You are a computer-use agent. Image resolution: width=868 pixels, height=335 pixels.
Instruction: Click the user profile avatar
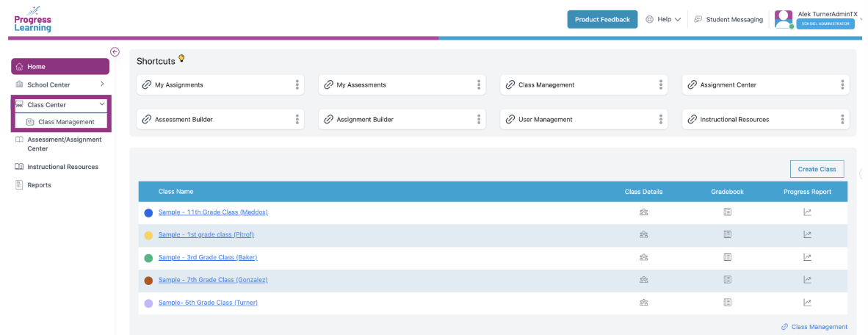coord(784,19)
